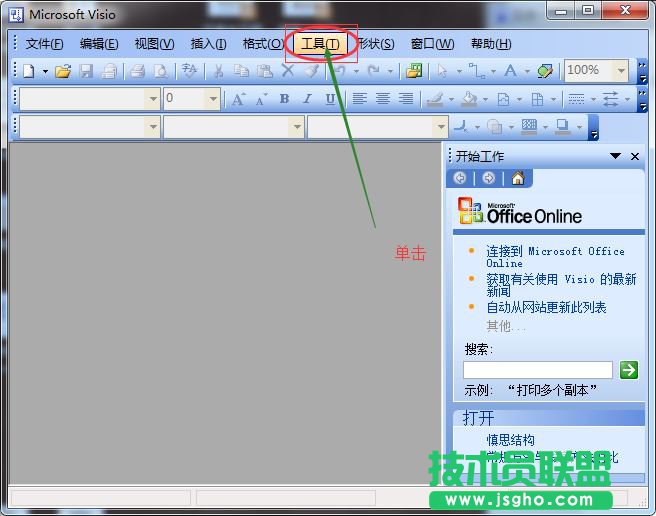The width and height of the screenshot is (656, 516).
Task: Click Microsoft Office Online logo
Action: (x=520, y=211)
